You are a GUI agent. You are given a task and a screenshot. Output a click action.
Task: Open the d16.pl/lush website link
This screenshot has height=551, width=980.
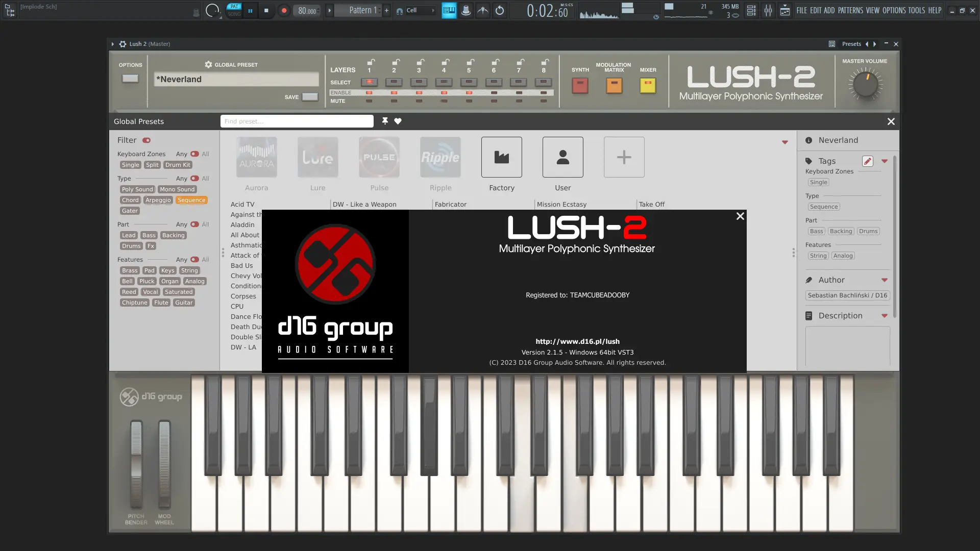tap(577, 341)
